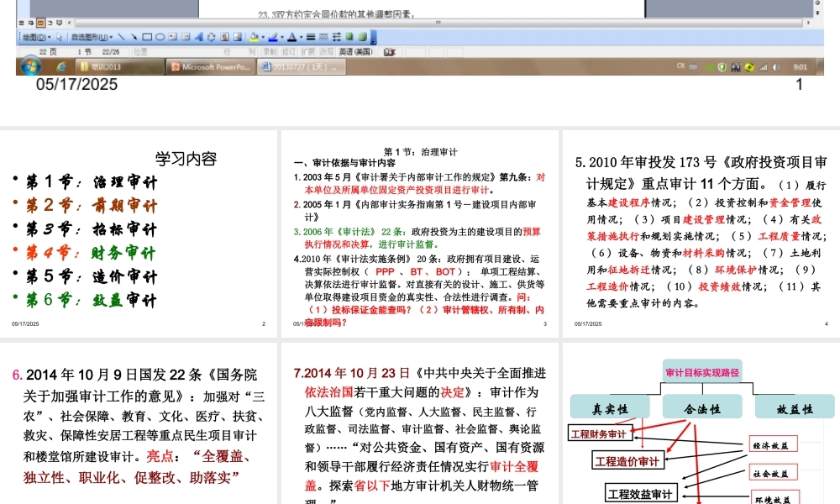This screenshot has height=504, width=840.
Task: Click the text 第6节:效益审计
Action: [x=92, y=299]
